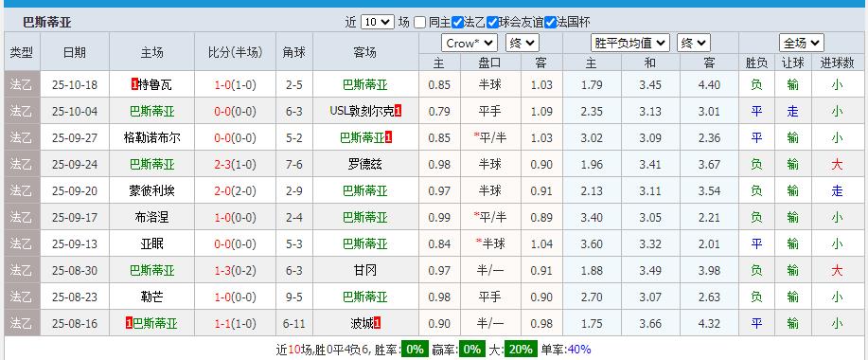This screenshot has height=360, width=868.
Task: Open the Crow* bookmaker dropdown
Action: 469,44
